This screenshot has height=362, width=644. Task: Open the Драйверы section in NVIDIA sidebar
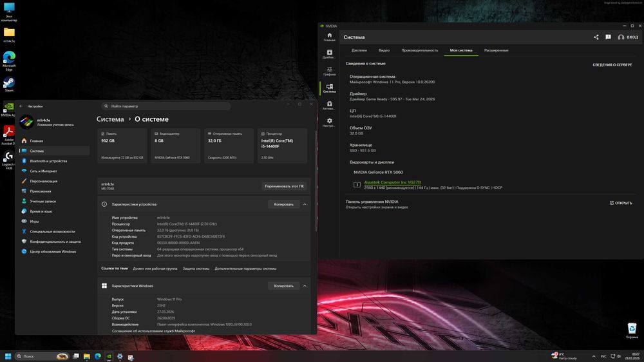329,54
